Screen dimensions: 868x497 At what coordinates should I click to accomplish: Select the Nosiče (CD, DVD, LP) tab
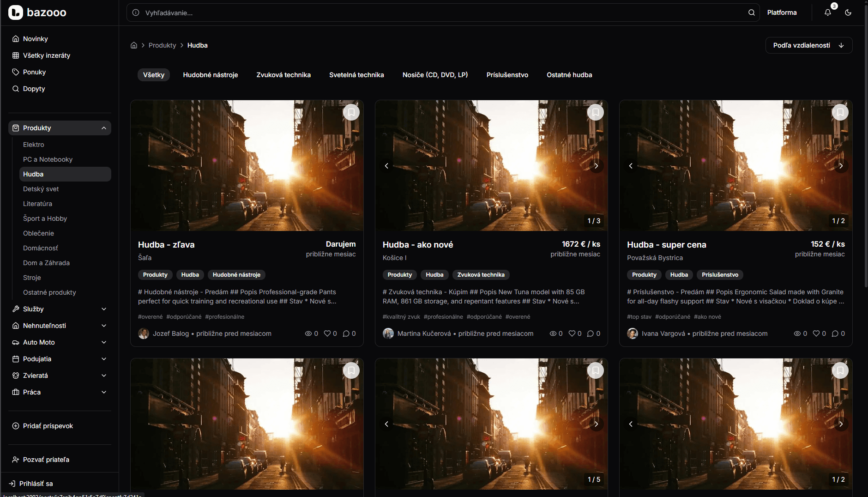pyautogui.click(x=435, y=75)
